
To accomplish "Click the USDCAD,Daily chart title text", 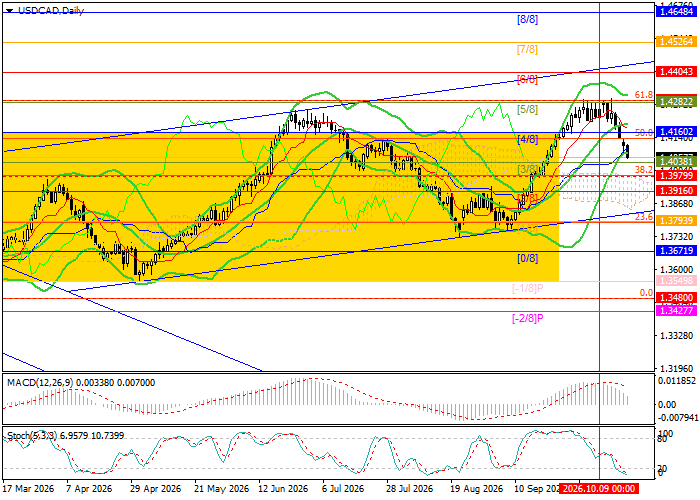I will [50, 11].
